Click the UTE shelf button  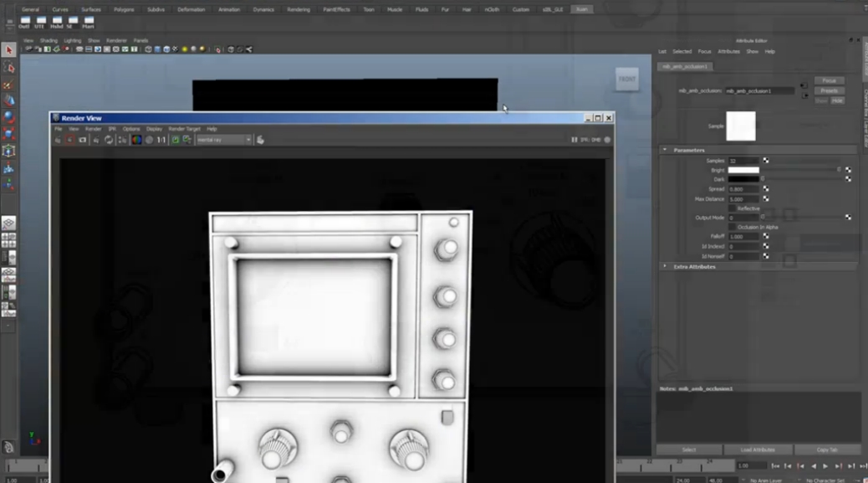[40, 22]
